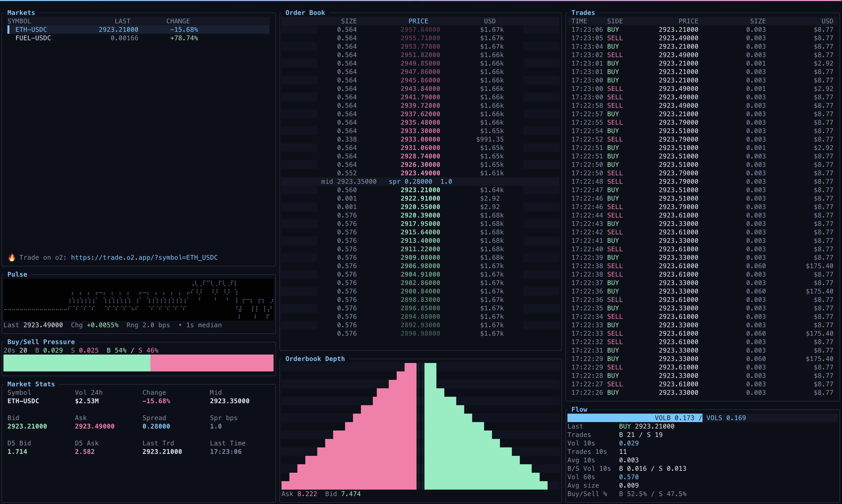842x504 pixels.
Task: Click the SYMBOL column header in Markets
Action: tap(19, 21)
